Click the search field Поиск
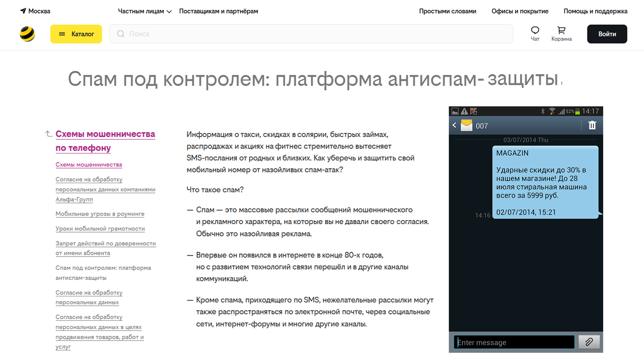Image resolution: width=644 pixels, height=362 pixels. coord(311,34)
